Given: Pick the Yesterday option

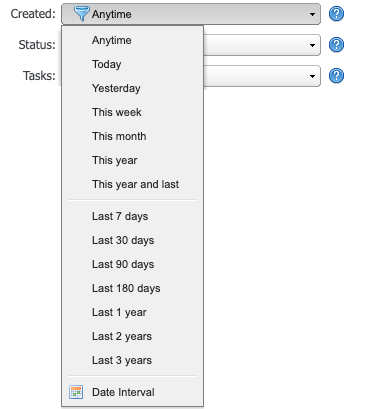Looking at the screenshot, I should coord(132,88).
